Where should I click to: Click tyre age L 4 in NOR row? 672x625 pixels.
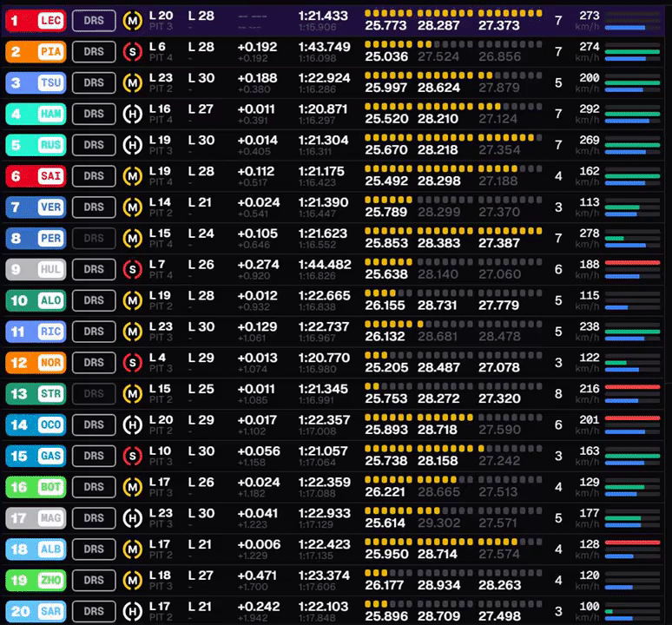[x=158, y=358]
